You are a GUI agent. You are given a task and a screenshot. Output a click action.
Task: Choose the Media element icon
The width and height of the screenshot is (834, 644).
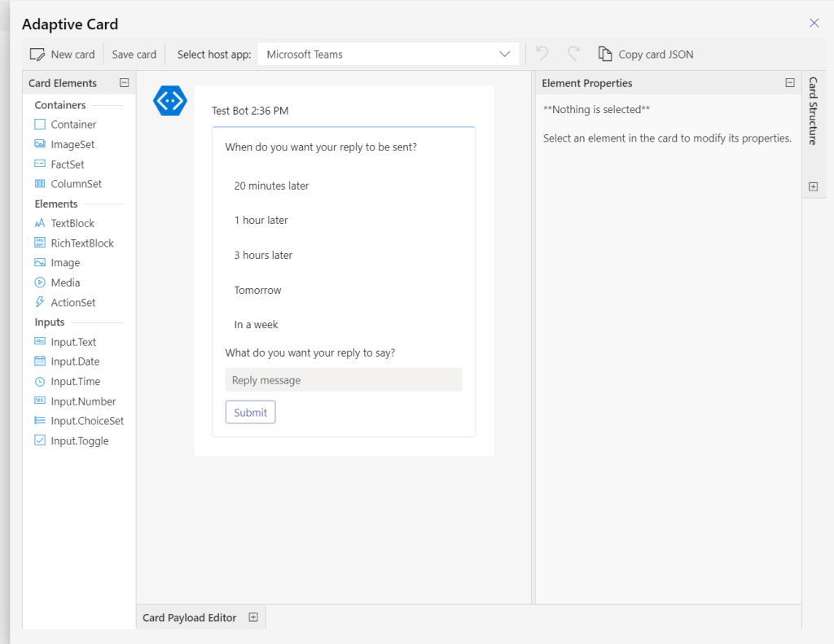40,283
